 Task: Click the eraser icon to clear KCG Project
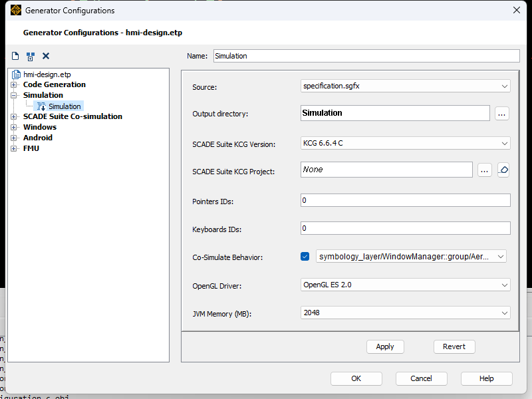[x=503, y=170]
